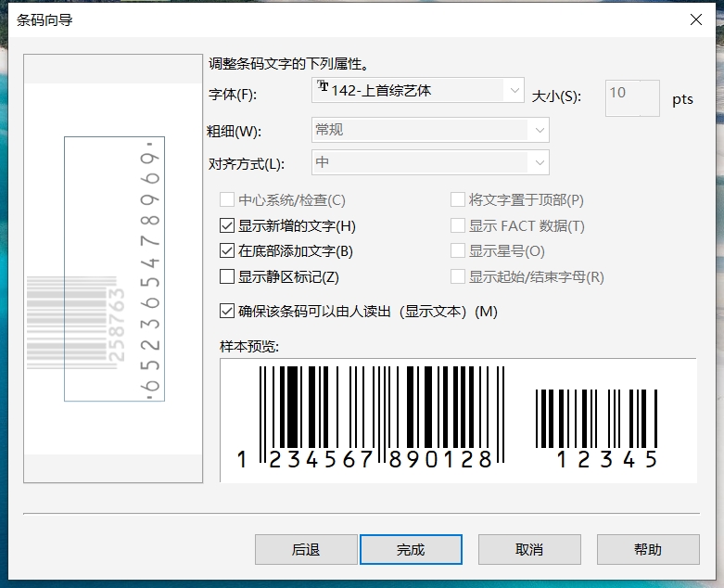This screenshot has width=724, height=588.
Task: Click the 样本预览 label
Action: pos(249,347)
